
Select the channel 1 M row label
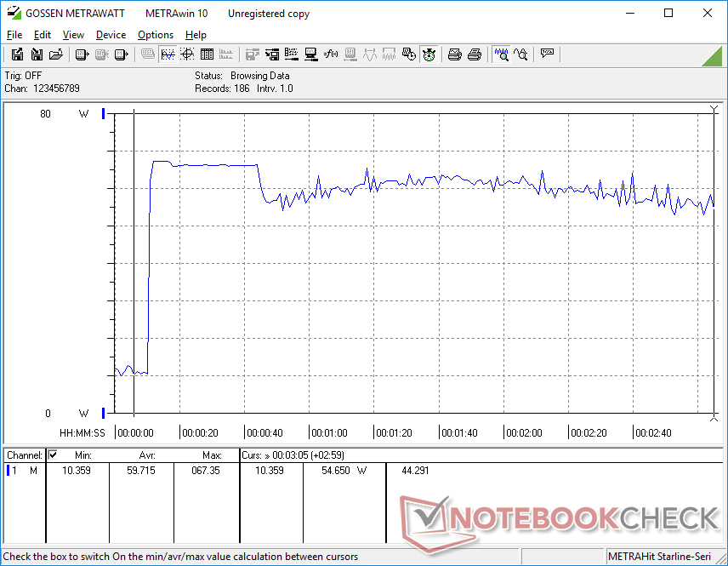click(x=24, y=471)
